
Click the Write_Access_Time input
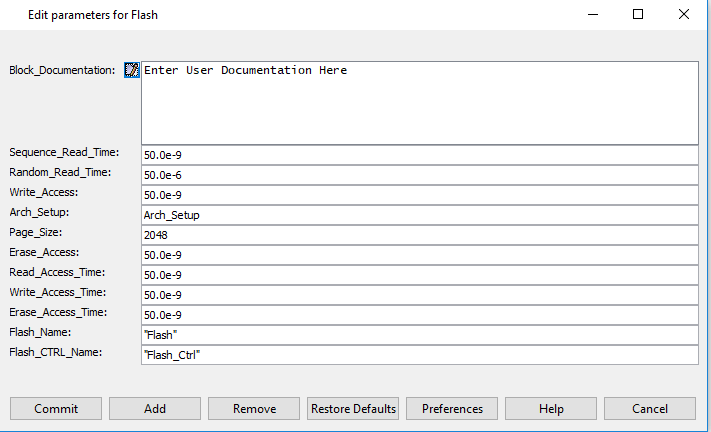[420, 295]
